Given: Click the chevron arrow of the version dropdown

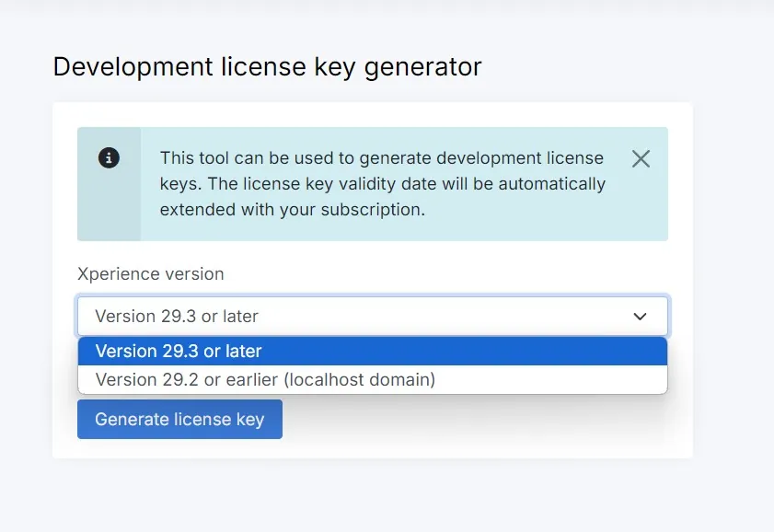Looking at the screenshot, I should pos(640,317).
